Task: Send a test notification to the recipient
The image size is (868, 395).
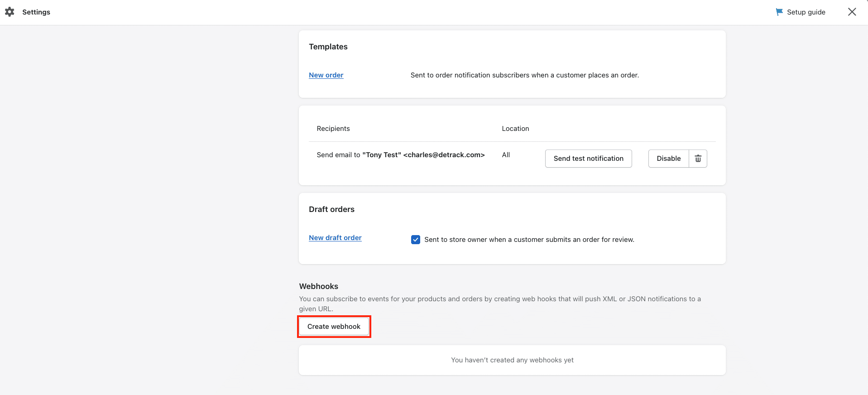Action: (588, 159)
